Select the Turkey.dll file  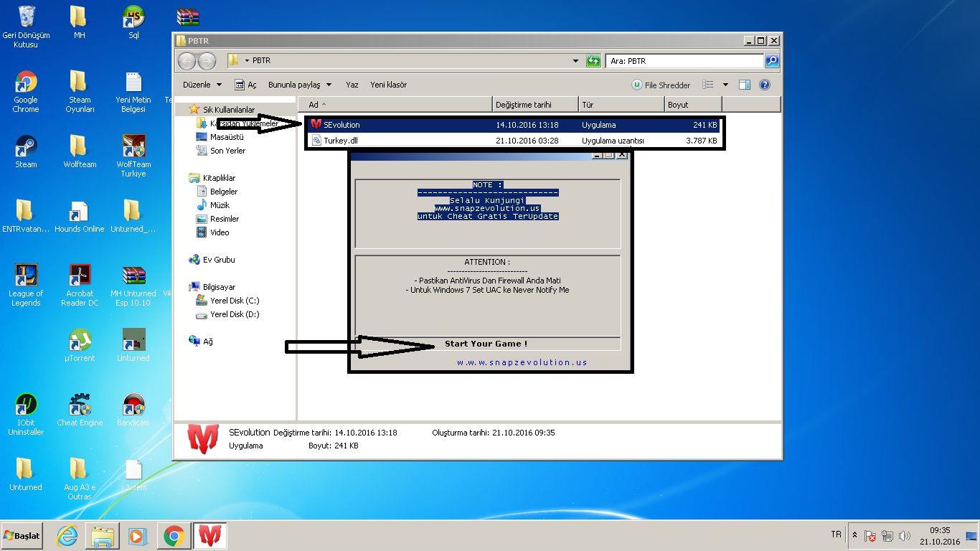pos(514,141)
